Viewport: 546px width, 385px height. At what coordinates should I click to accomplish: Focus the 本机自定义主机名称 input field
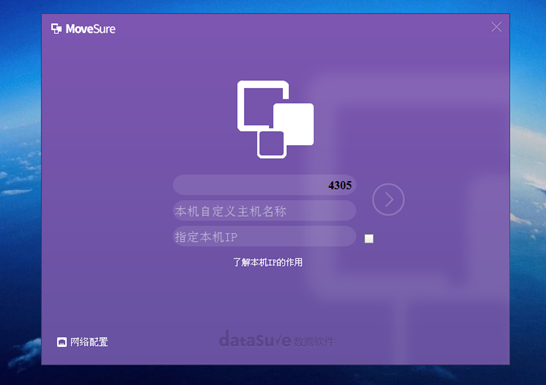tap(264, 211)
